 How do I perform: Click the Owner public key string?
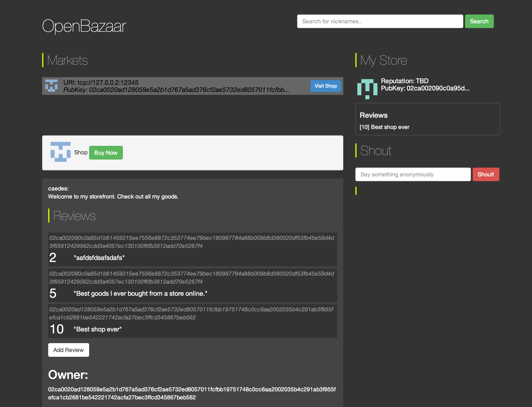pyautogui.click(x=192, y=393)
